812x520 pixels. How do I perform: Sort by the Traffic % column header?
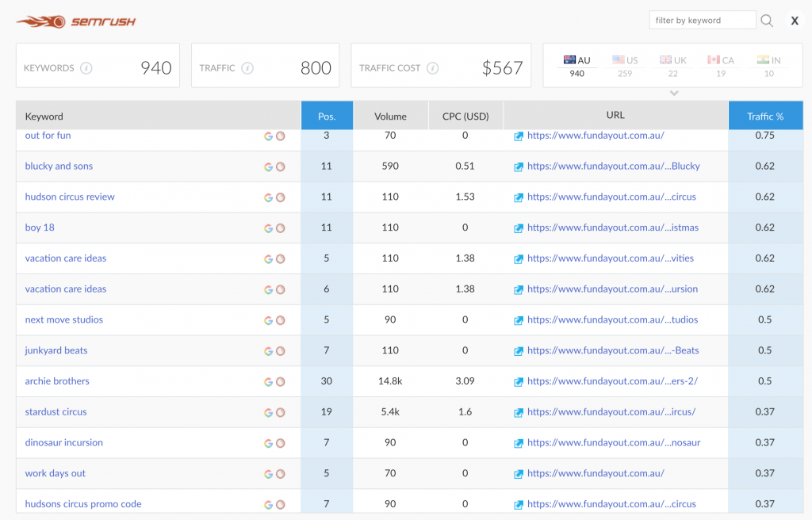(x=765, y=116)
